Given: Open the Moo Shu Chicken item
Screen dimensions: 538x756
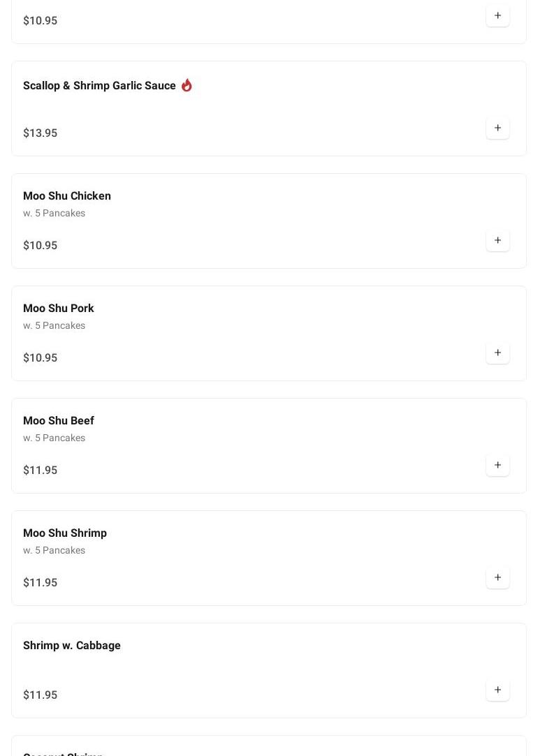Looking at the screenshot, I should [67, 196].
